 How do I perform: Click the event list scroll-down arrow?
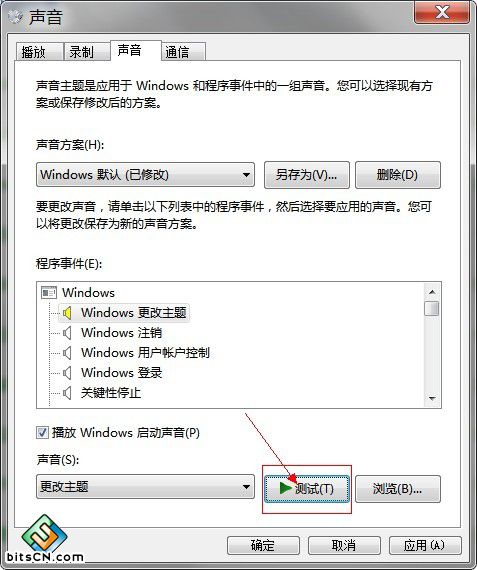432,399
